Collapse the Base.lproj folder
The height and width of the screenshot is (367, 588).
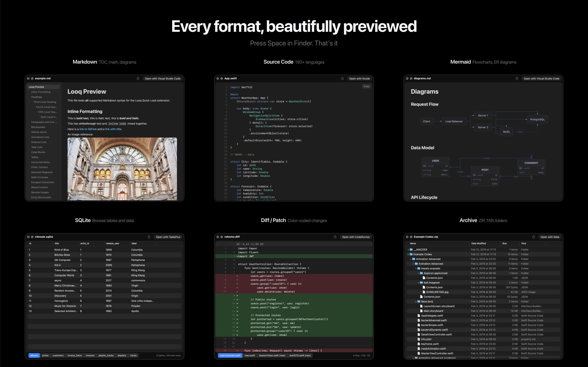[x=416, y=302]
